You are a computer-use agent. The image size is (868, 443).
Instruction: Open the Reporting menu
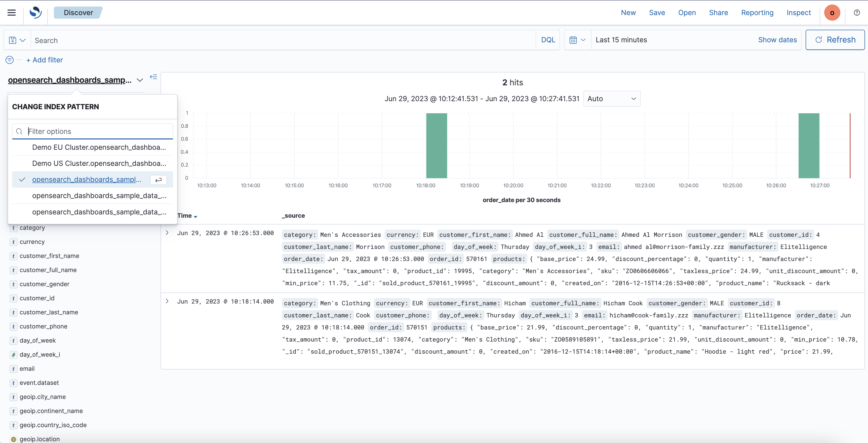point(757,13)
